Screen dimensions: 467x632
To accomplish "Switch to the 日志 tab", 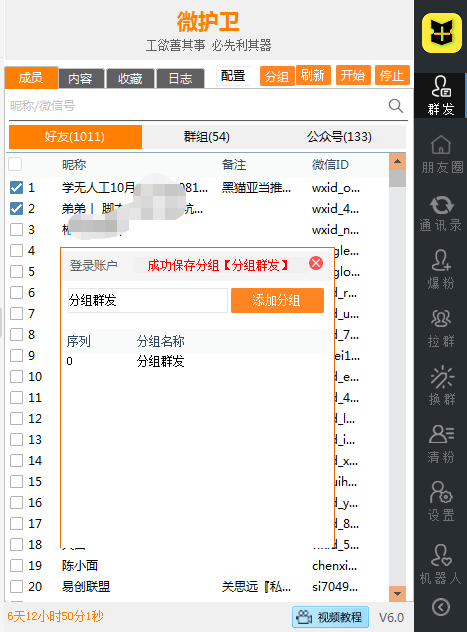I will 180,78.
